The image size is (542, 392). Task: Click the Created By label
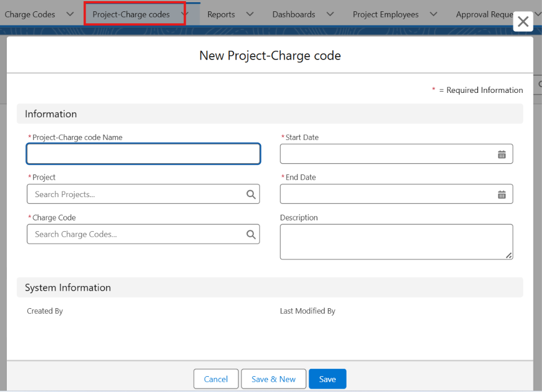click(45, 311)
